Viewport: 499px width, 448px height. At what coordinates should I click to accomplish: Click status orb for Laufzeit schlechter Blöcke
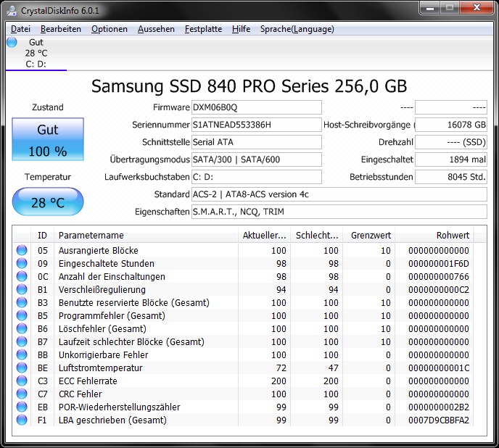[22, 341]
